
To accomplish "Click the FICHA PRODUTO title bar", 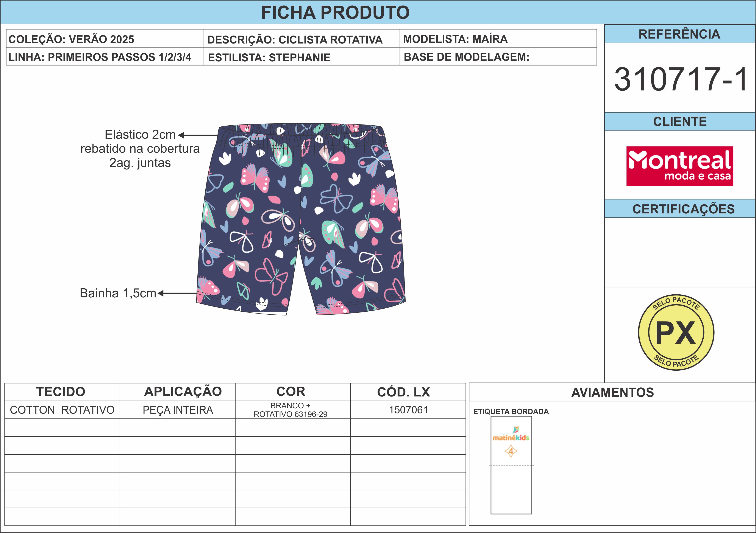I will point(378,12).
